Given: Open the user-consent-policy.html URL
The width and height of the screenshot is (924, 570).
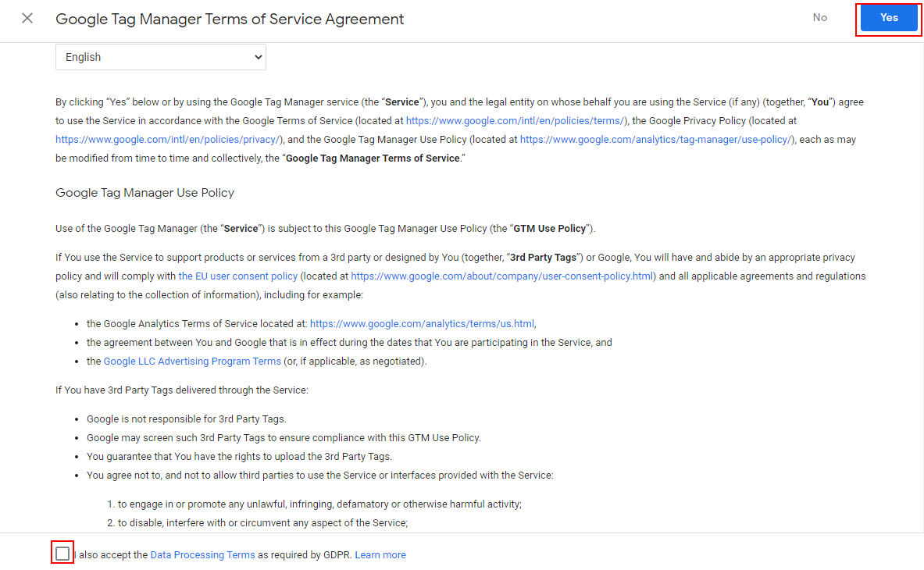Looking at the screenshot, I should [x=501, y=276].
